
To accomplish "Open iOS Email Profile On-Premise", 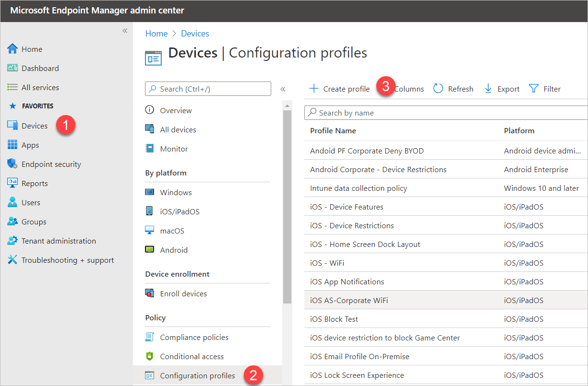I will pyautogui.click(x=360, y=356).
